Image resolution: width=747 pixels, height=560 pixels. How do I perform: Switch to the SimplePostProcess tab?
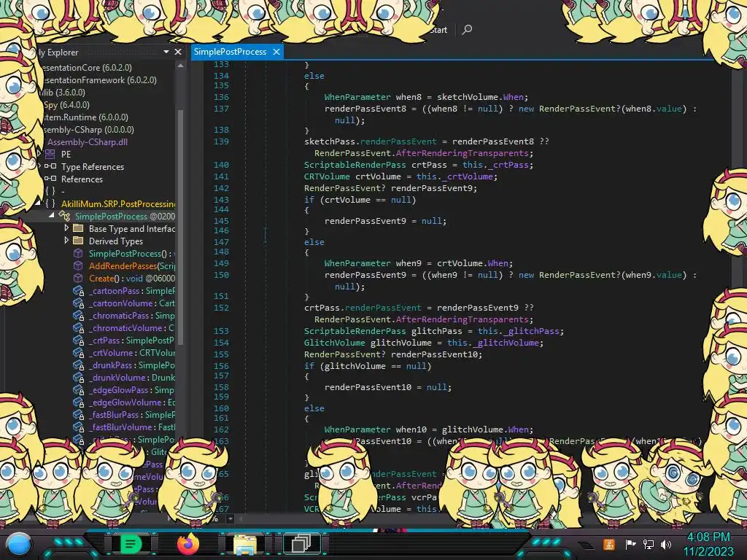click(230, 52)
